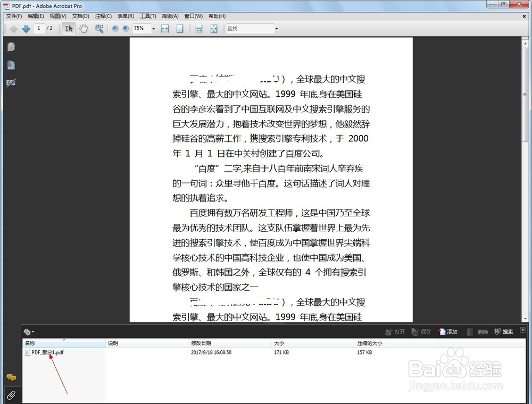Image resolution: width=532 pixels, height=404 pixels.
Task: Enable scrolling page display mode
Action: (199, 29)
